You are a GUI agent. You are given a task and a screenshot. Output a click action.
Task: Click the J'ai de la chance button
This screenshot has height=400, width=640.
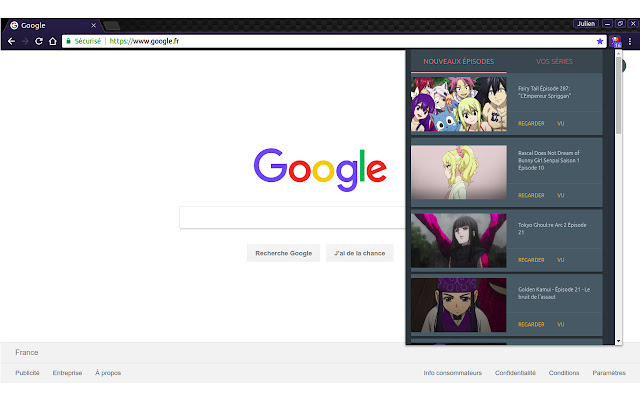pos(360,253)
